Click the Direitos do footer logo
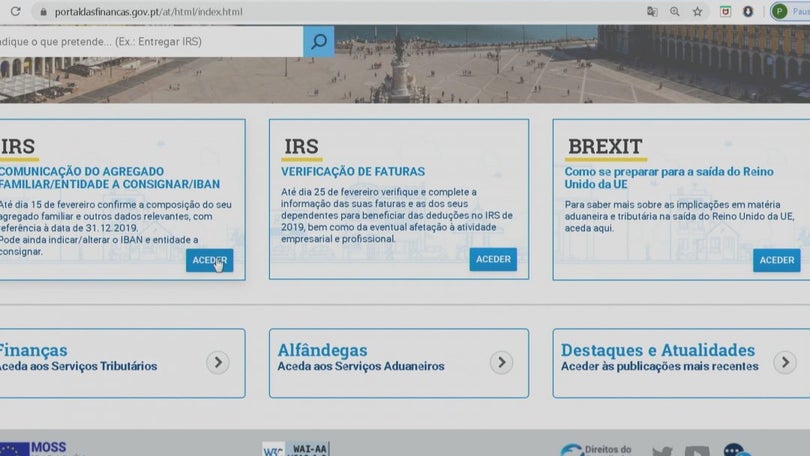 (596, 450)
